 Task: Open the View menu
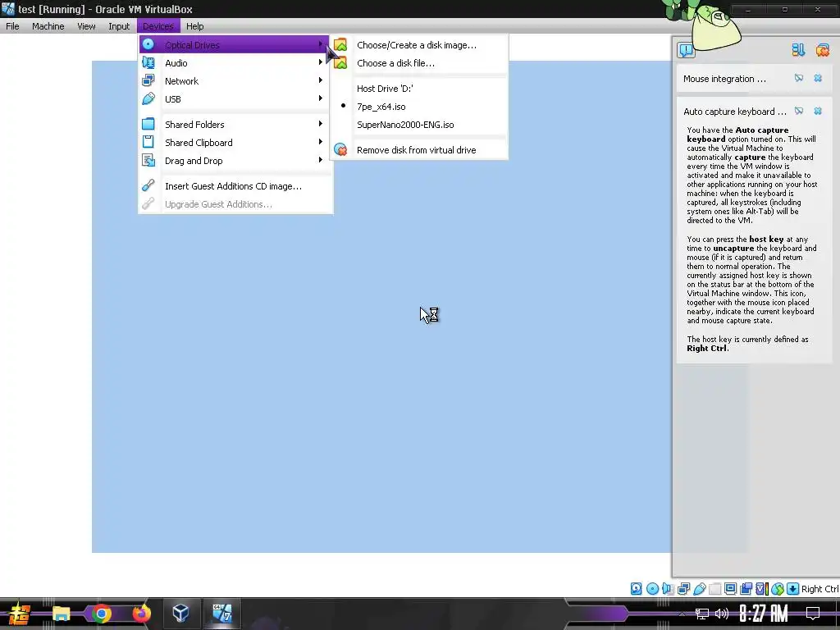(x=86, y=25)
